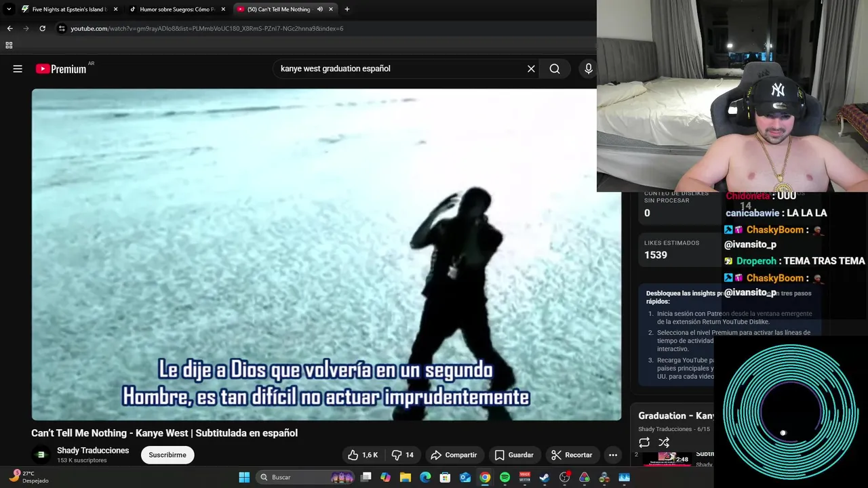Image resolution: width=868 pixels, height=488 pixels.
Task: Focus the YouTube search field
Action: (x=400, y=68)
